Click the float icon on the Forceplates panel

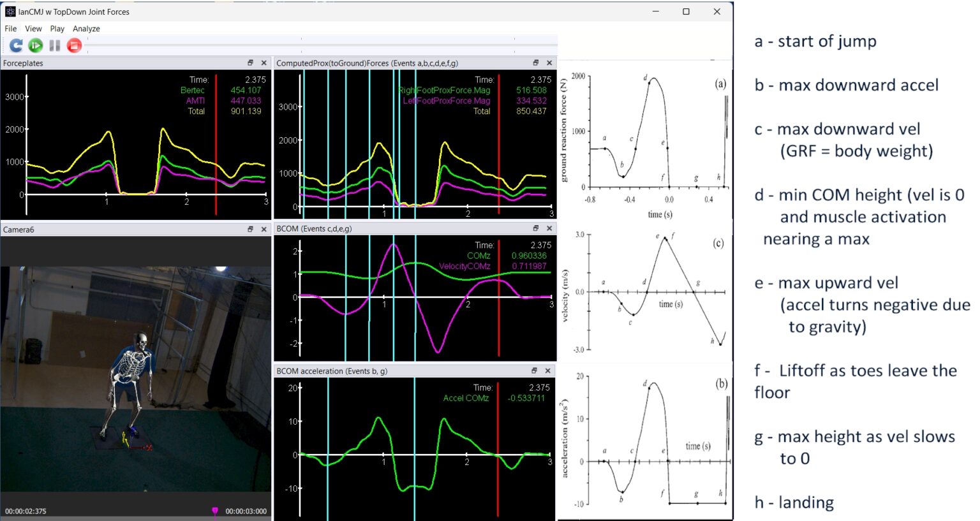(x=251, y=63)
